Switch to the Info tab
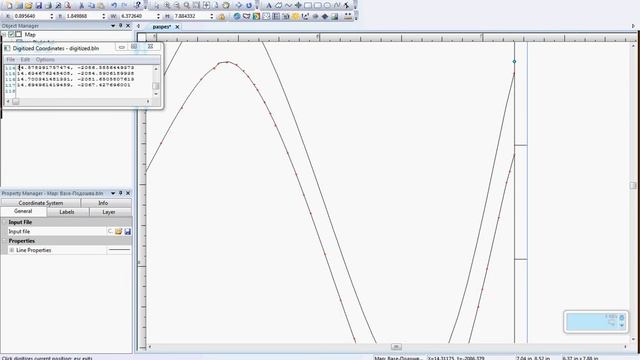Image resolution: width=640 pixels, height=360 pixels. (x=106, y=203)
